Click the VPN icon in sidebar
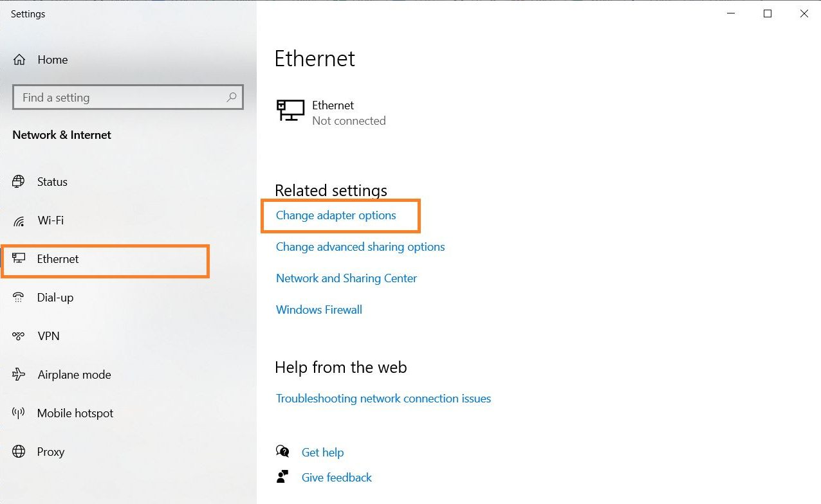 point(19,336)
